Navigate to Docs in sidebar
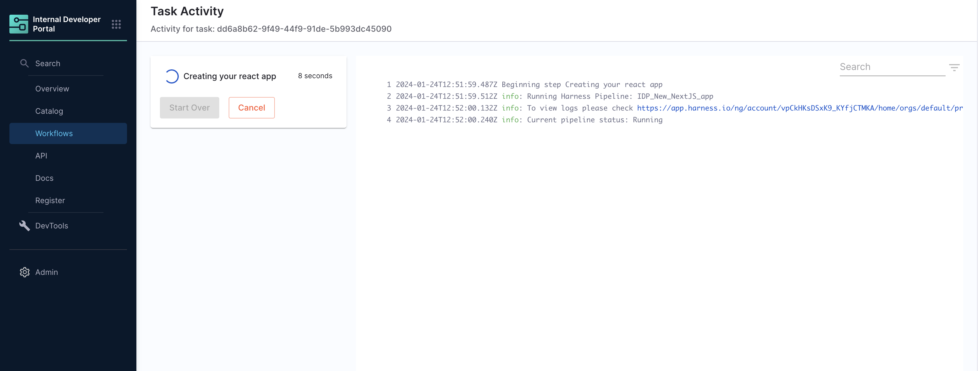 [x=44, y=178]
